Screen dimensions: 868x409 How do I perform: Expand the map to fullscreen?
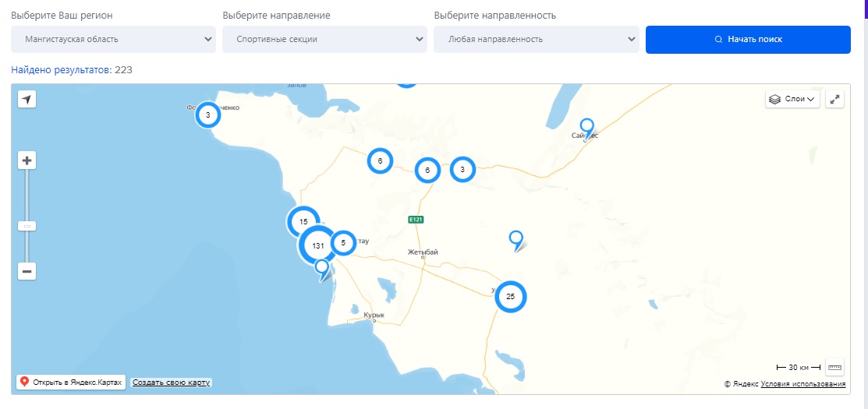pyautogui.click(x=834, y=99)
